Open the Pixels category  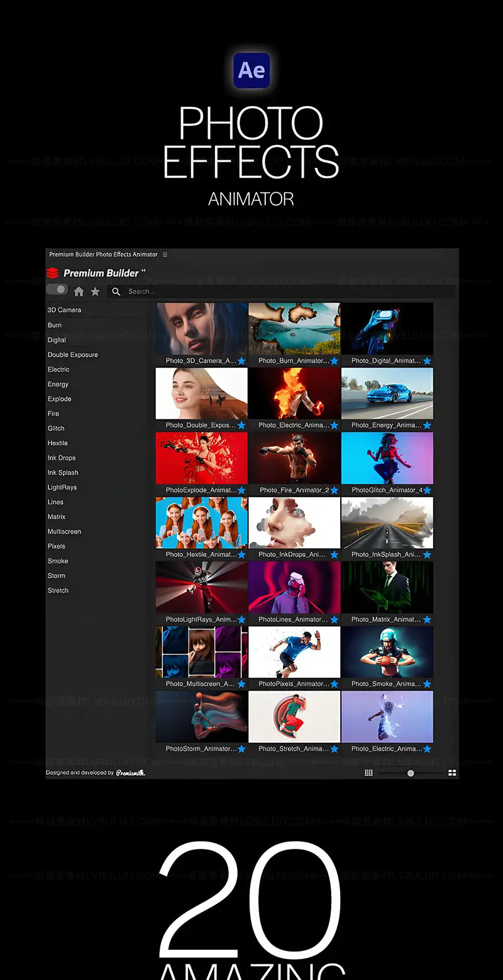pyautogui.click(x=57, y=546)
